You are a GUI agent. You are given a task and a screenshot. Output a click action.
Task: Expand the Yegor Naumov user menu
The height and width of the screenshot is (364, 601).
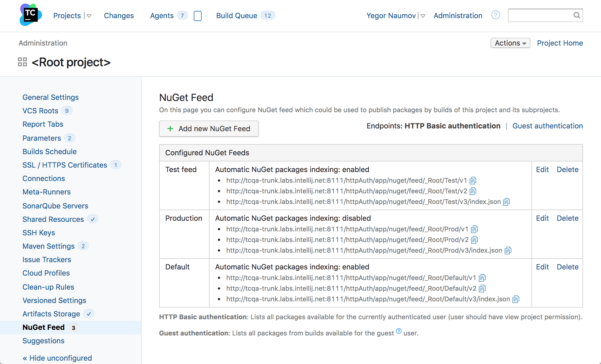[x=423, y=15]
